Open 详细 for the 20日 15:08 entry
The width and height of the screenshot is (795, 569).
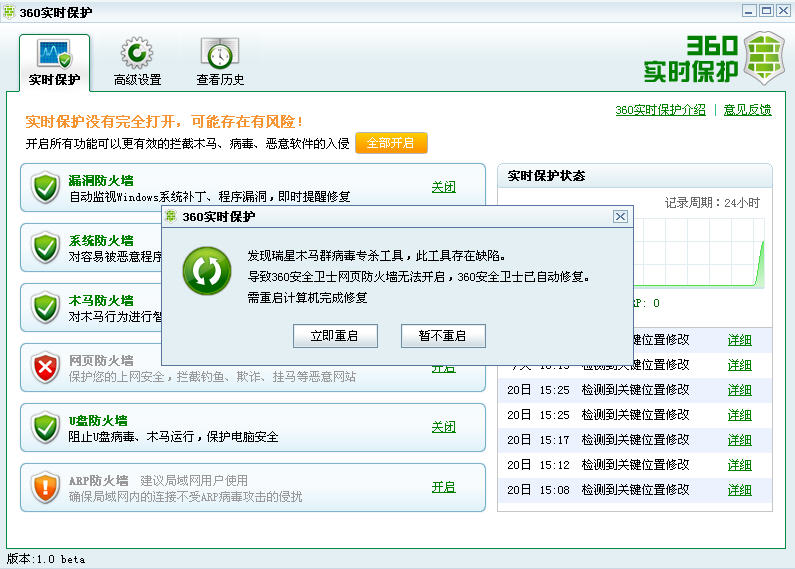point(739,490)
